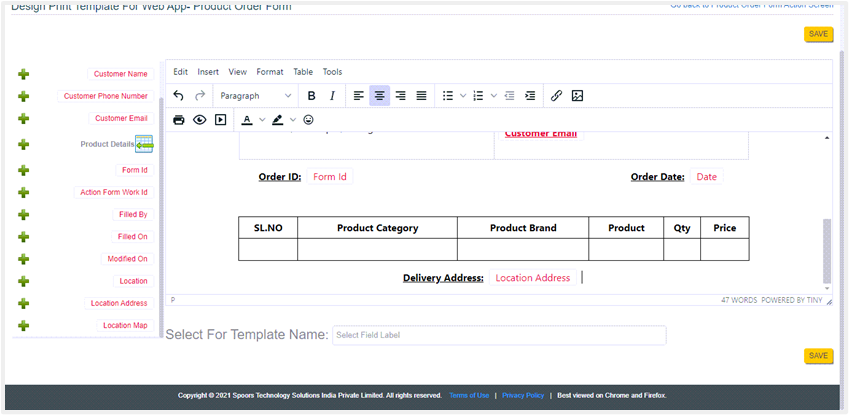849x415 pixels.
Task: Click the undo arrow icon
Action: (x=179, y=96)
